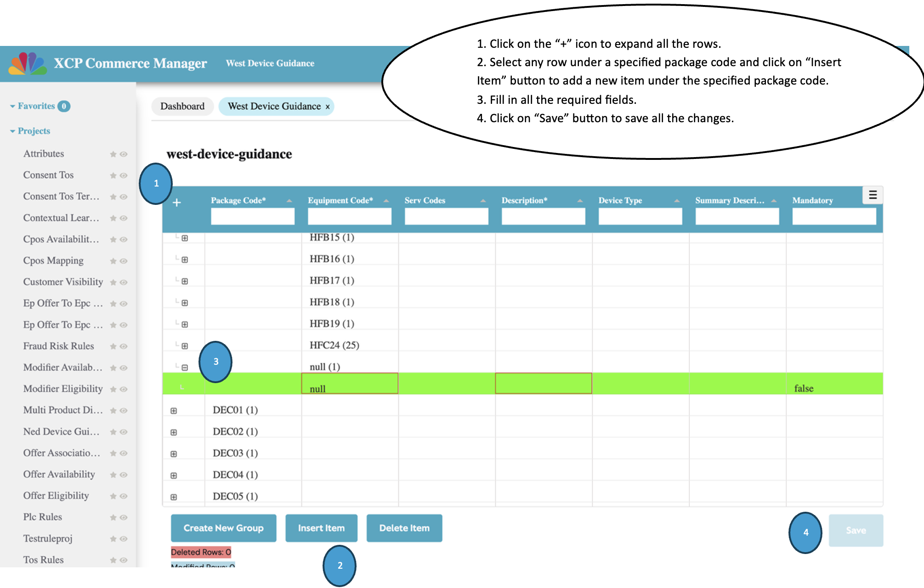The image size is (924, 588).
Task: Expand the HFB16 (1) row
Action: point(185,260)
